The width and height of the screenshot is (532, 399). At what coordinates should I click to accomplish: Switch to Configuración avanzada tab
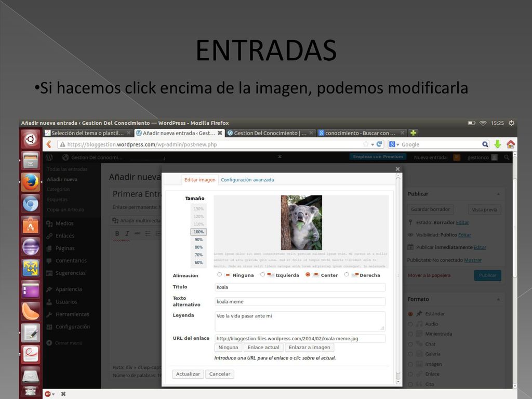point(247,180)
